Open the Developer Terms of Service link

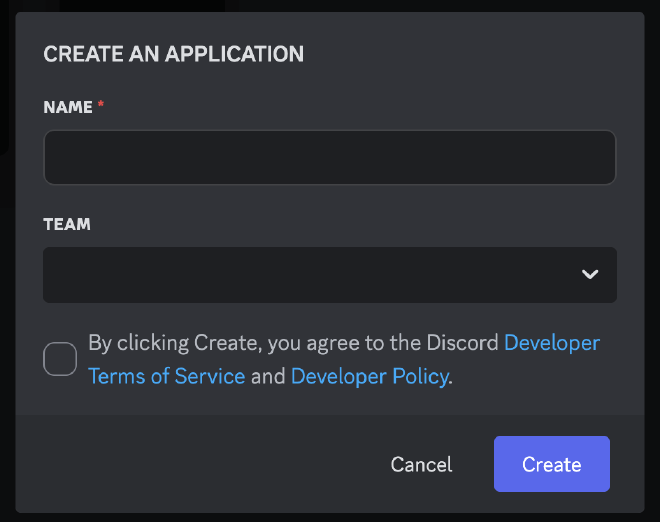coord(166,377)
